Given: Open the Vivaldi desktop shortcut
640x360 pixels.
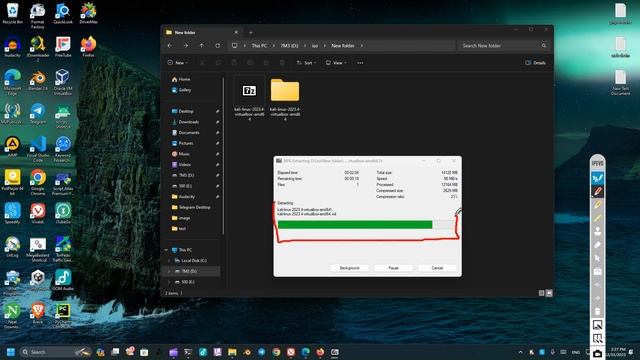Looking at the screenshot, I should [x=38, y=214].
